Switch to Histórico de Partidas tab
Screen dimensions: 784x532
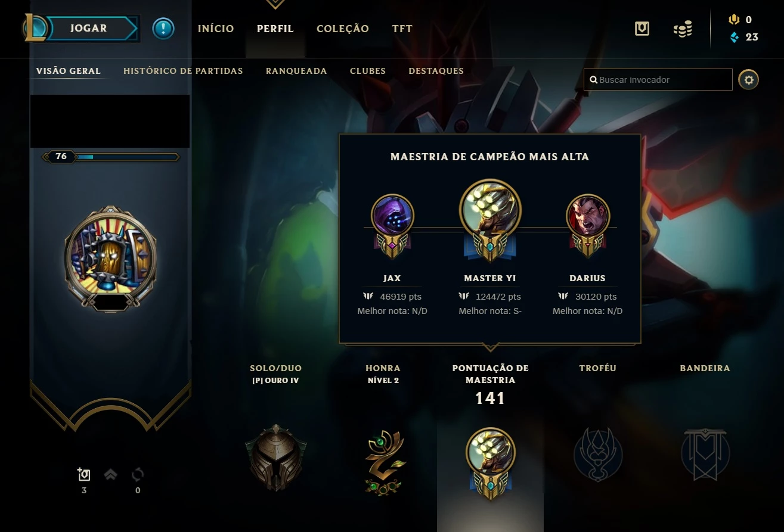point(183,71)
